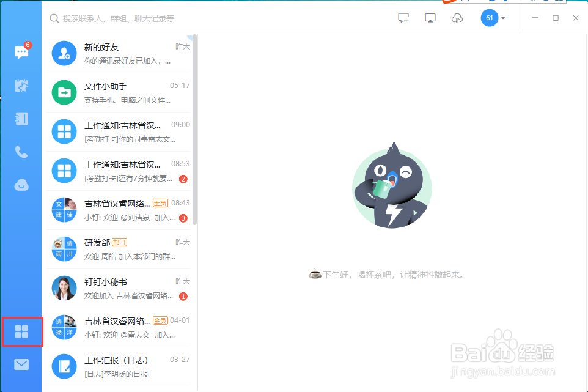The height and width of the screenshot is (392, 588).
Task: Open the 文件小助手 conversation
Action: coord(119,93)
